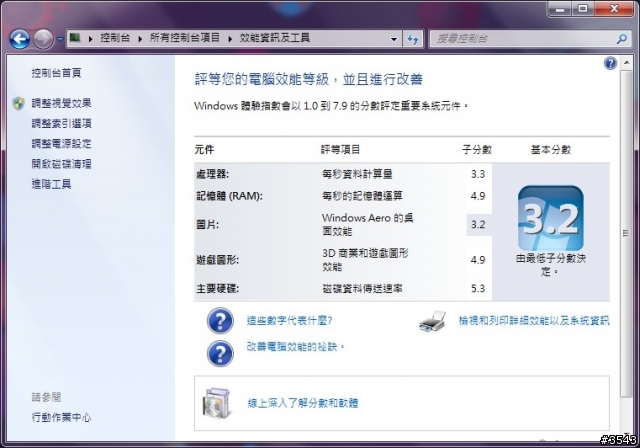Expand the arrow after the address bar icon
The height and width of the screenshot is (448, 640).
pos(90,39)
